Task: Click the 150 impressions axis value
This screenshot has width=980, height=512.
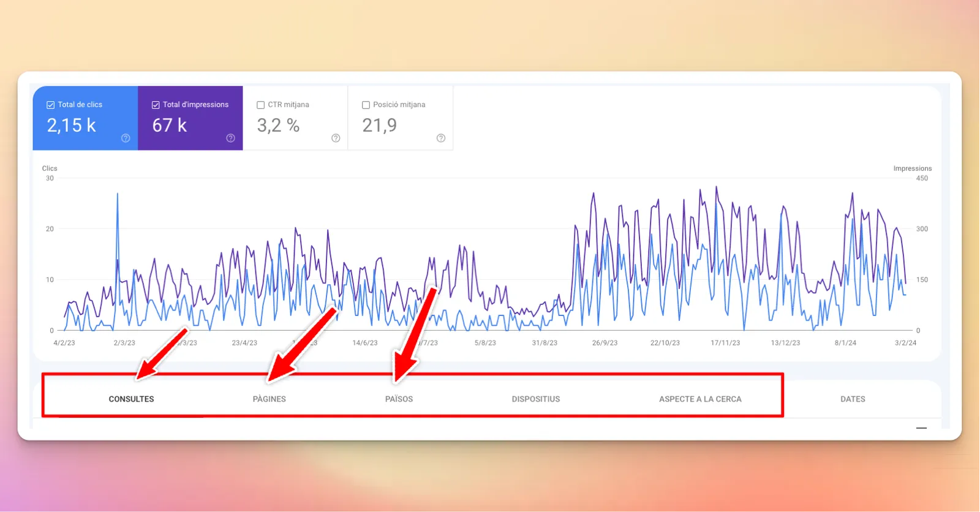Action: pos(922,280)
